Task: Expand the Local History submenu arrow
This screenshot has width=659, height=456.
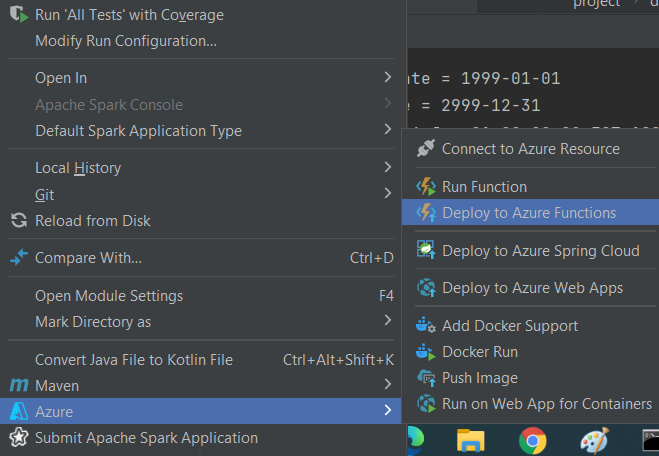Action: click(x=387, y=167)
